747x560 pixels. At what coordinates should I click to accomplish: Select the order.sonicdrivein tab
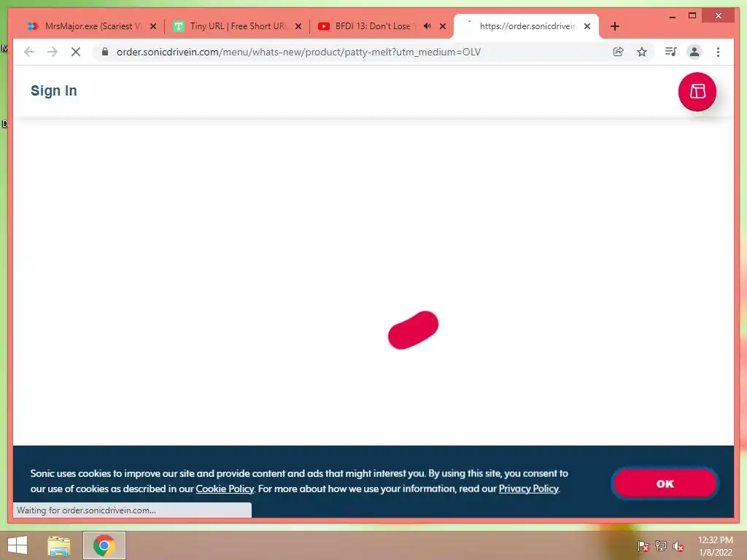pyautogui.click(x=527, y=26)
